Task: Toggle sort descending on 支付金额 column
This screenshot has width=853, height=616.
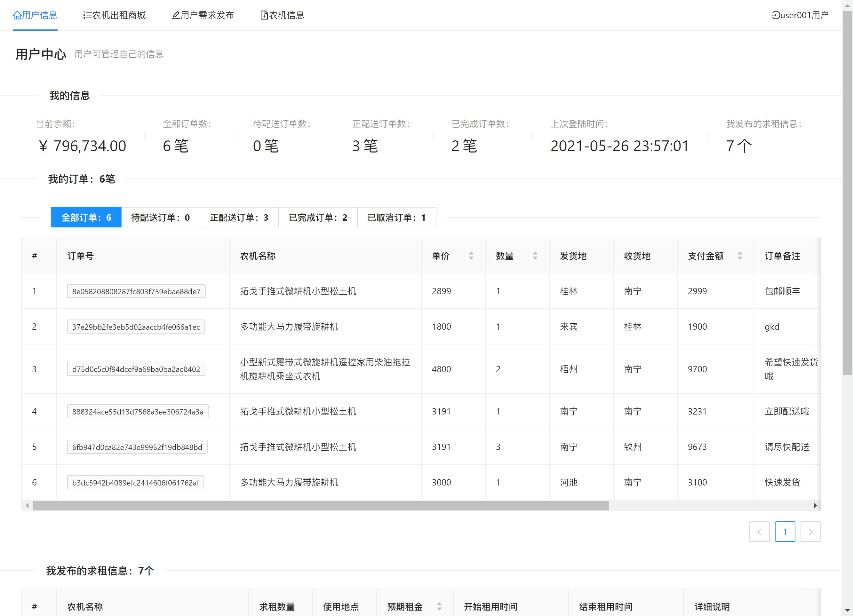Action: (x=740, y=258)
